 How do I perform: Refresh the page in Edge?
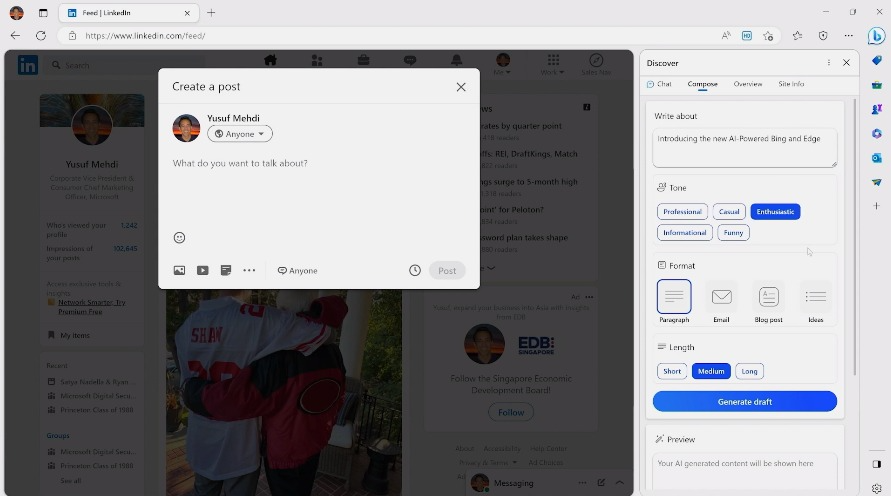coord(41,35)
